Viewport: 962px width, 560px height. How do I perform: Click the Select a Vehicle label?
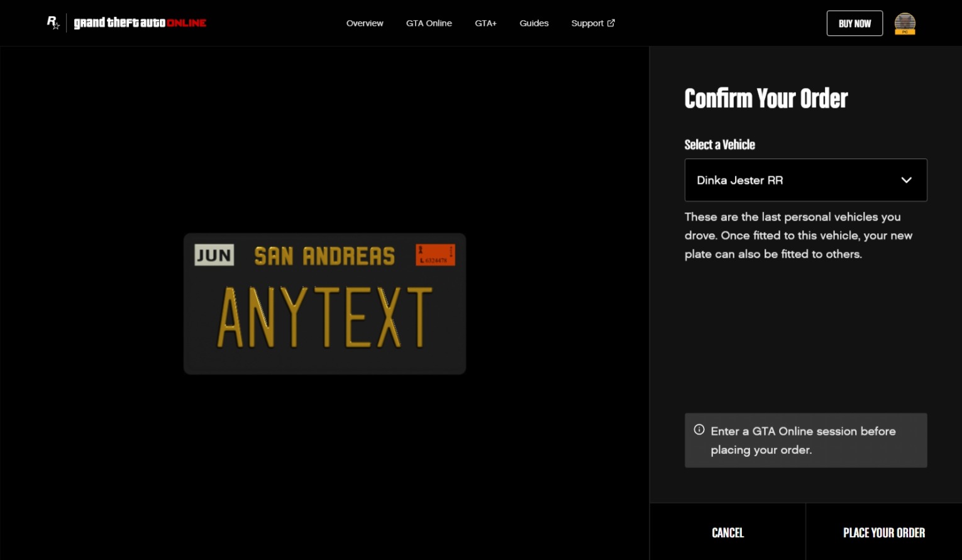(719, 145)
